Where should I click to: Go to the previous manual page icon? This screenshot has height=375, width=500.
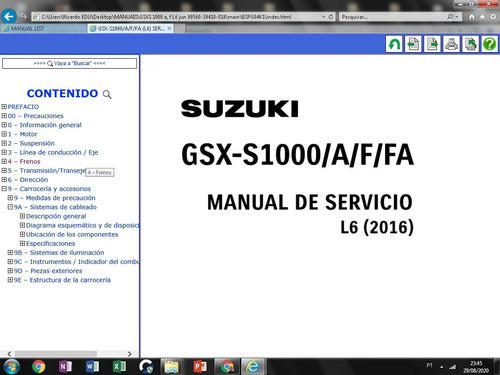pos(413,44)
